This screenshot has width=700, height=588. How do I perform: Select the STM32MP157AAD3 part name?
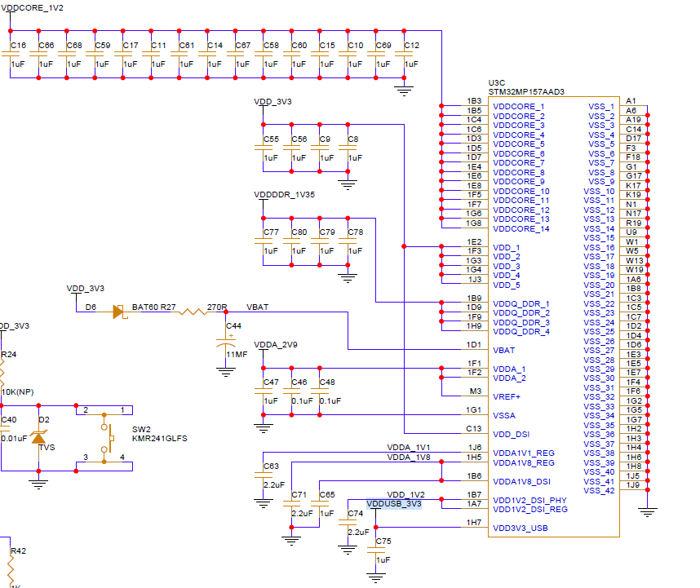point(526,91)
